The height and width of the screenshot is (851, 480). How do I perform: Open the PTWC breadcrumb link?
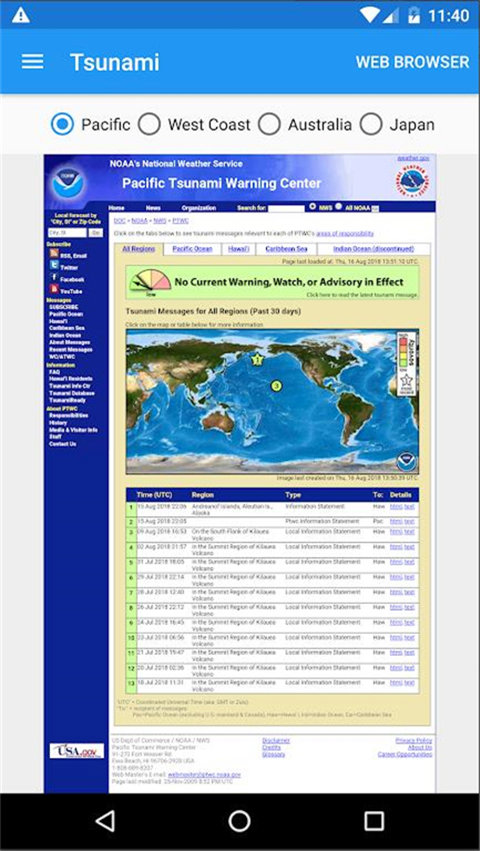tap(180, 220)
